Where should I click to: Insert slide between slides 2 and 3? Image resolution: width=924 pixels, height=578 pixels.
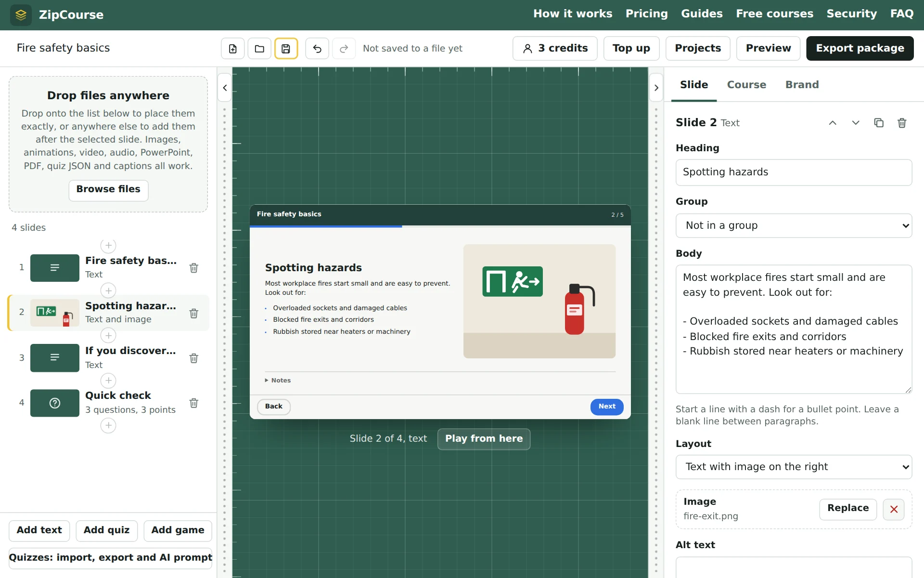(x=108, y=335)
